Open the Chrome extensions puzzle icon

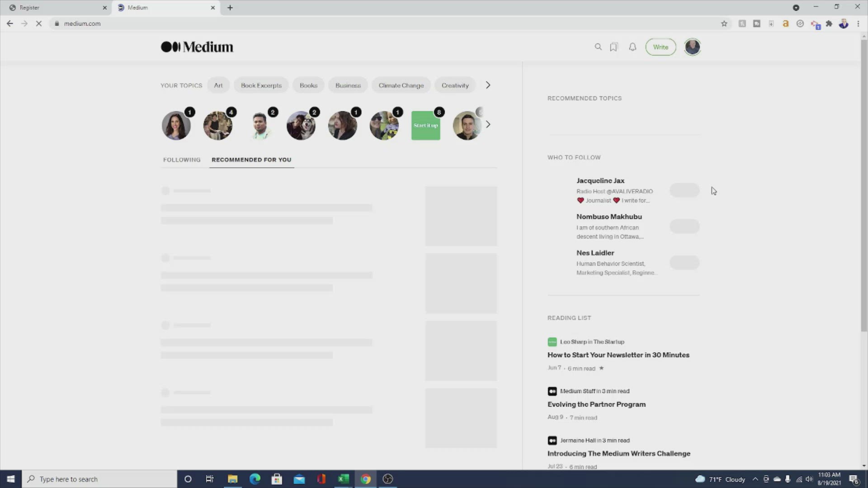(829, 23)
